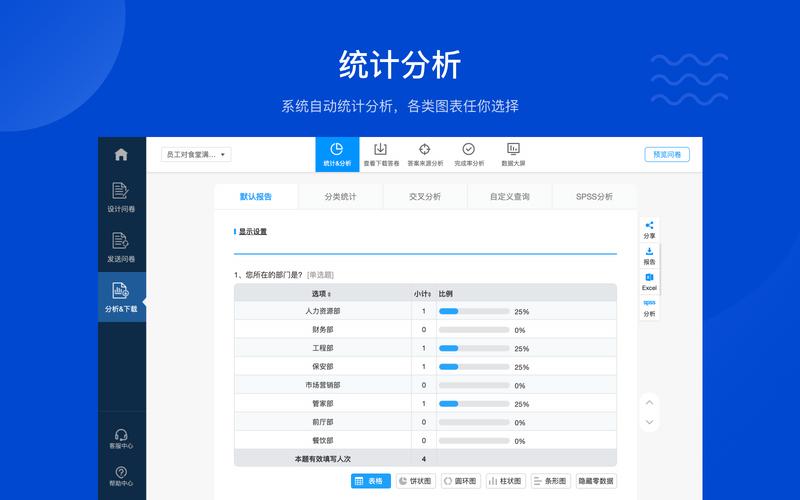This screenshot has height=500, width=800.
Task: Show 条形图 bar chart
Action: 551,481
